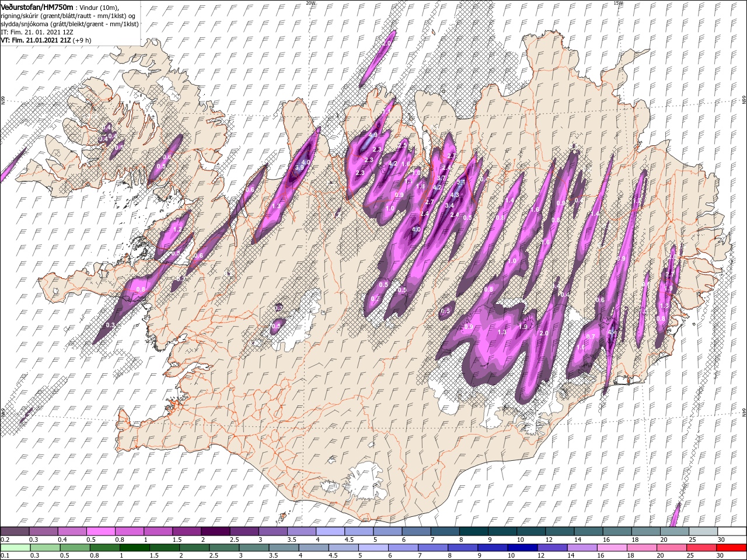
Task: Click the 15W longitude label at top edge
Action: click(618, 3)
